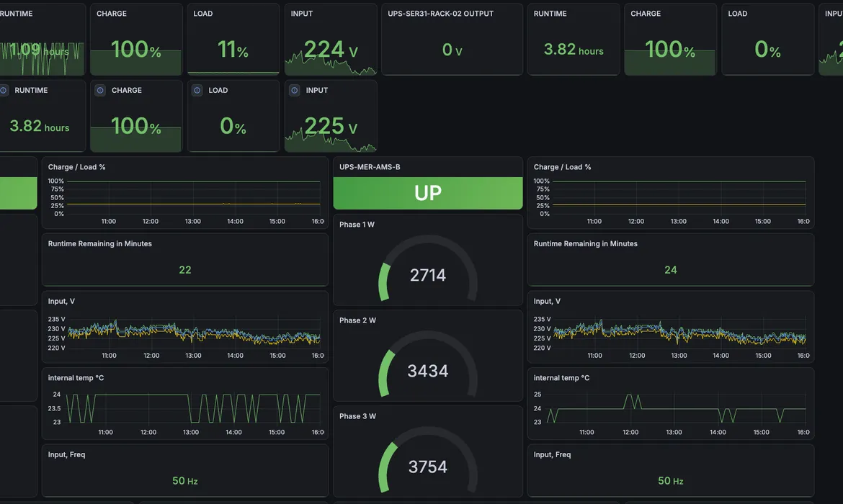Open Charge / Load % title left of UPS-MER-AMS-B
This screenshot has width=843, height=504.
point(76,167)
